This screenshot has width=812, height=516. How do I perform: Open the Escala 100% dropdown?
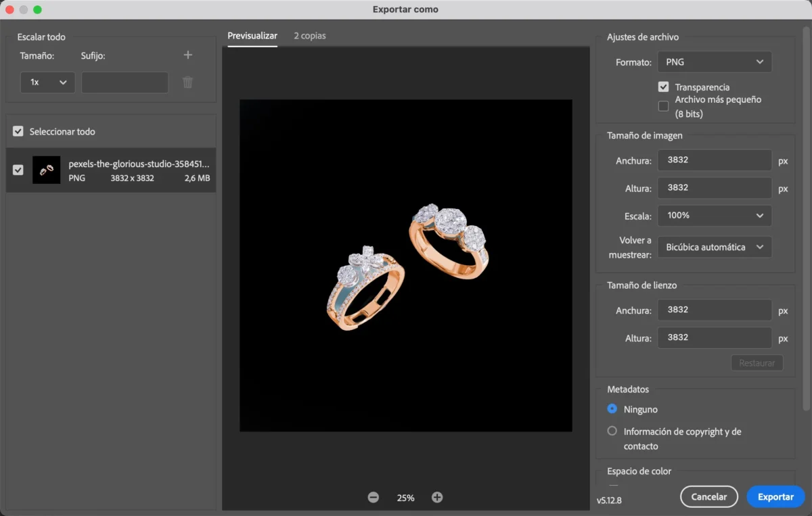click(715, 215)
